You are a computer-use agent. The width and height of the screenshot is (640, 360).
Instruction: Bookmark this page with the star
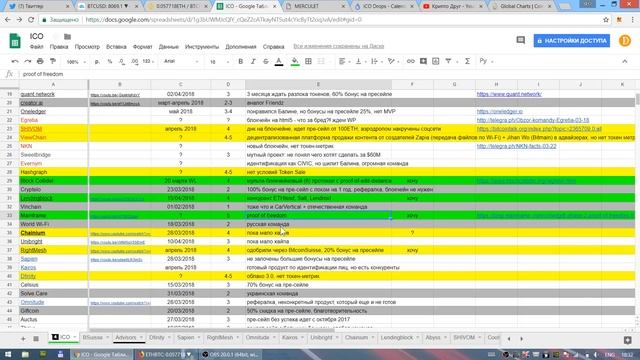pos(606,20)
